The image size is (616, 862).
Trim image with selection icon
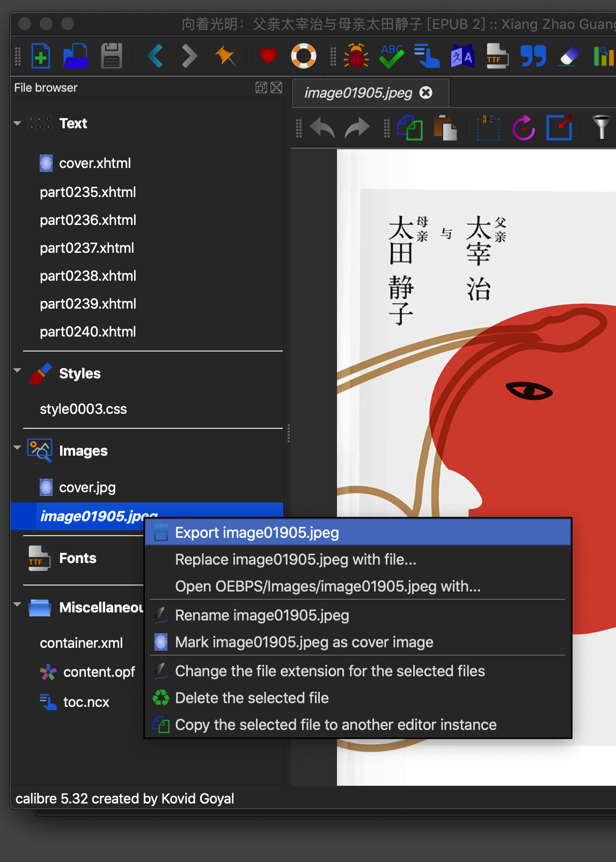click(488, 128)
